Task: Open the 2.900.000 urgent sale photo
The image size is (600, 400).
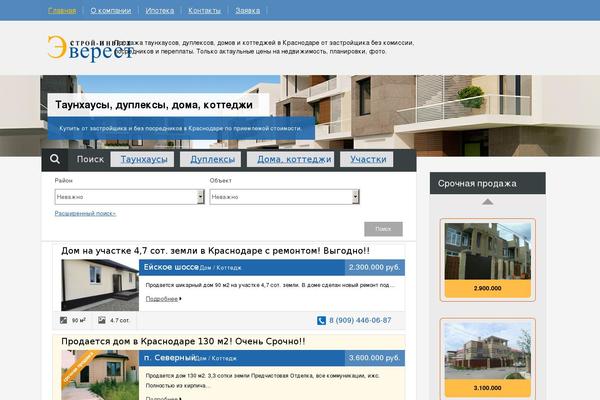Action: (x=488, y=251)
